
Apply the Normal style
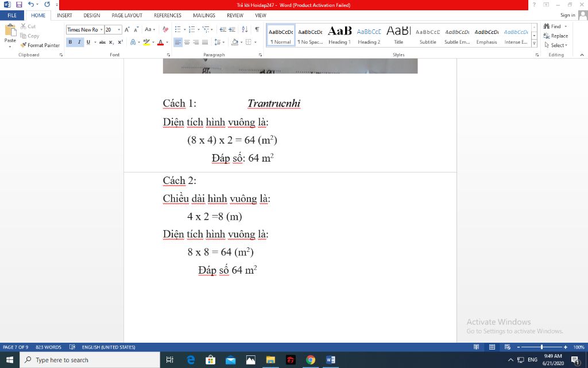281,36
